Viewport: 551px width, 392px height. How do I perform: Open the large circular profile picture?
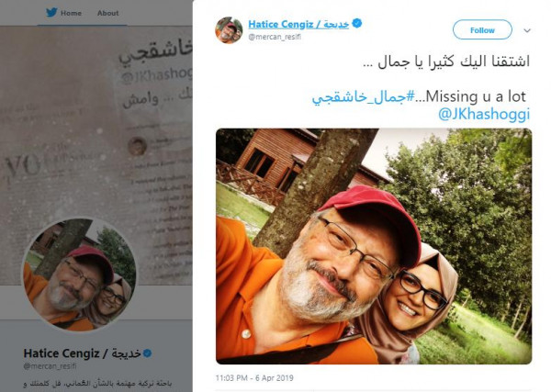[79, 274]
